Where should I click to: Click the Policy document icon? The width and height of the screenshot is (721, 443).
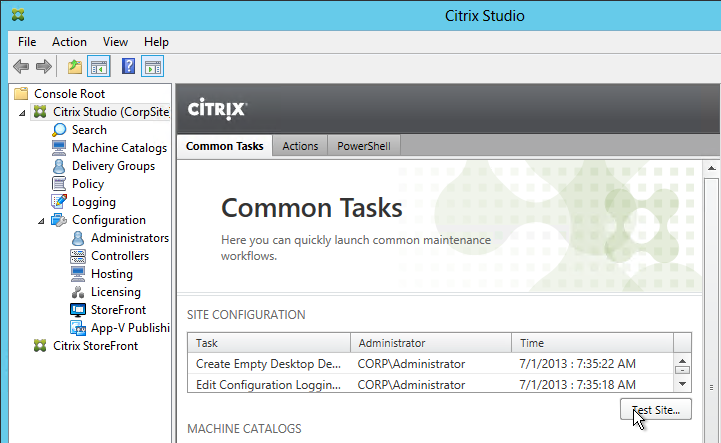[59, 184]
